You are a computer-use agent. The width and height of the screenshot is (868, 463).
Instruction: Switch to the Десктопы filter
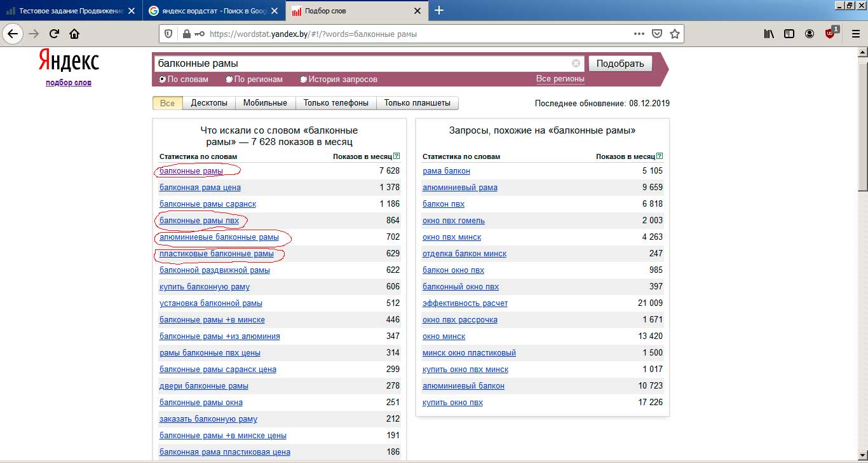click(x=209, y=103)
